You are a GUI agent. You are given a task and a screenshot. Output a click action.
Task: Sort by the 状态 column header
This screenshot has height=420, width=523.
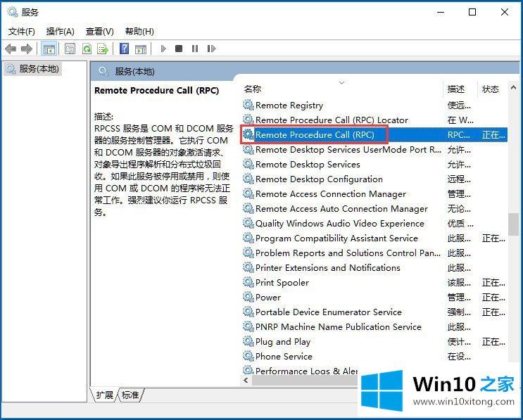[491, 89]
